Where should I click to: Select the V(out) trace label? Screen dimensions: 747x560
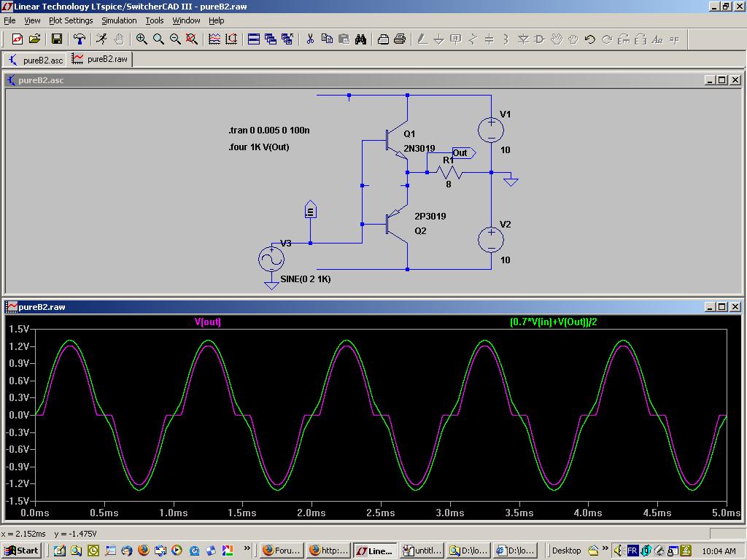pyautogui.click(x=207, y=322)
